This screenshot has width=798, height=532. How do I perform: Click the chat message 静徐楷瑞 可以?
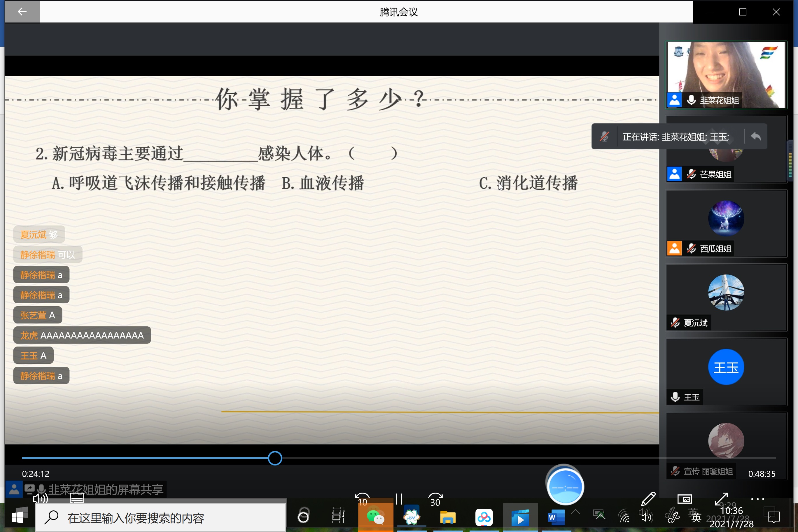click(x=48, y=254)
